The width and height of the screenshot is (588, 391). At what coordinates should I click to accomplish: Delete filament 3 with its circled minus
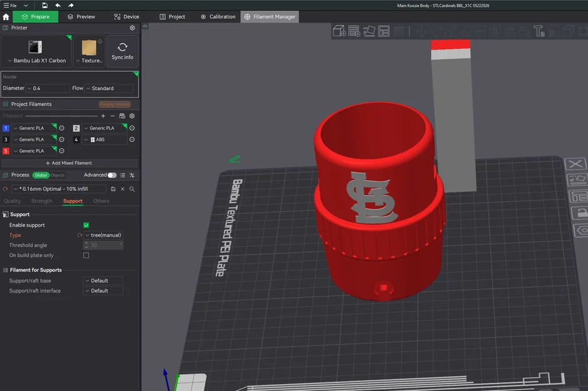coord(61,140)
